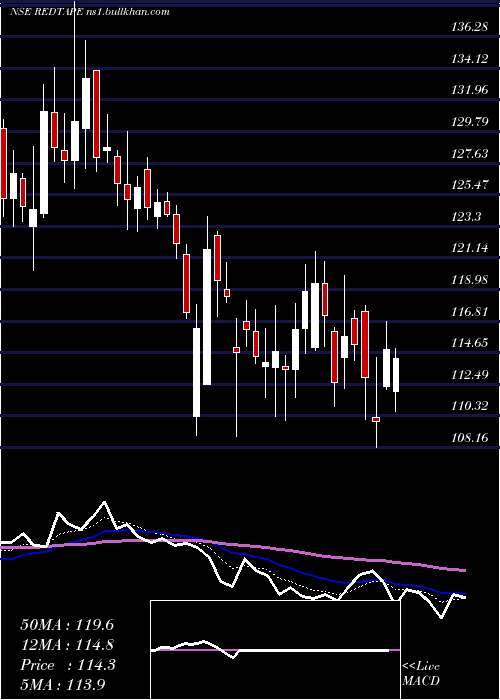Click the 129.79 price axis label
500x700 pixels.
pyautogui.click(x=469, y=121)
